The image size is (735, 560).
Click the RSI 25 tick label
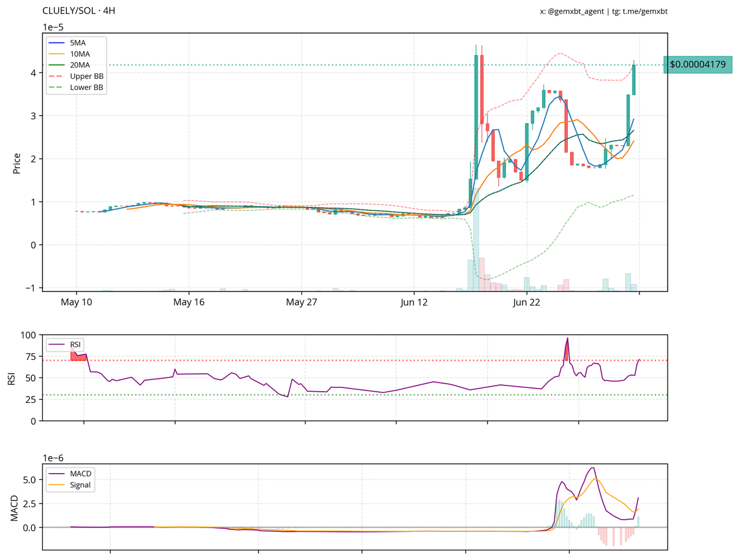32,400
